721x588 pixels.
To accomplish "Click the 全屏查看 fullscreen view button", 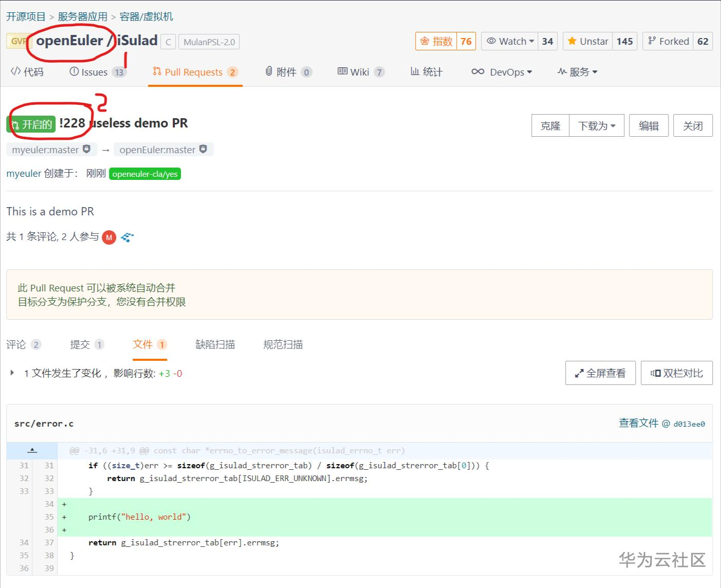I will pos(600,373).
